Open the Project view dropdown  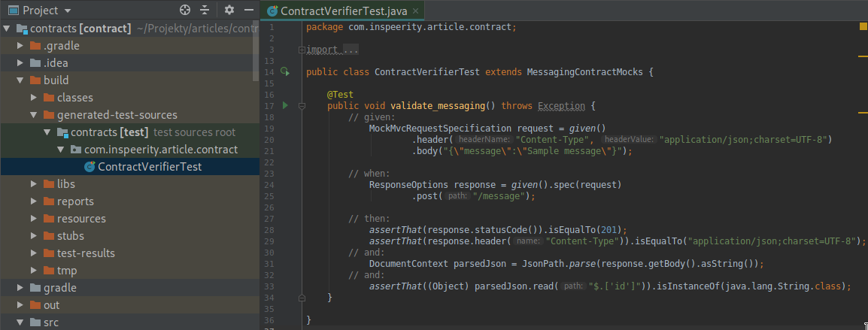[68, 11]
